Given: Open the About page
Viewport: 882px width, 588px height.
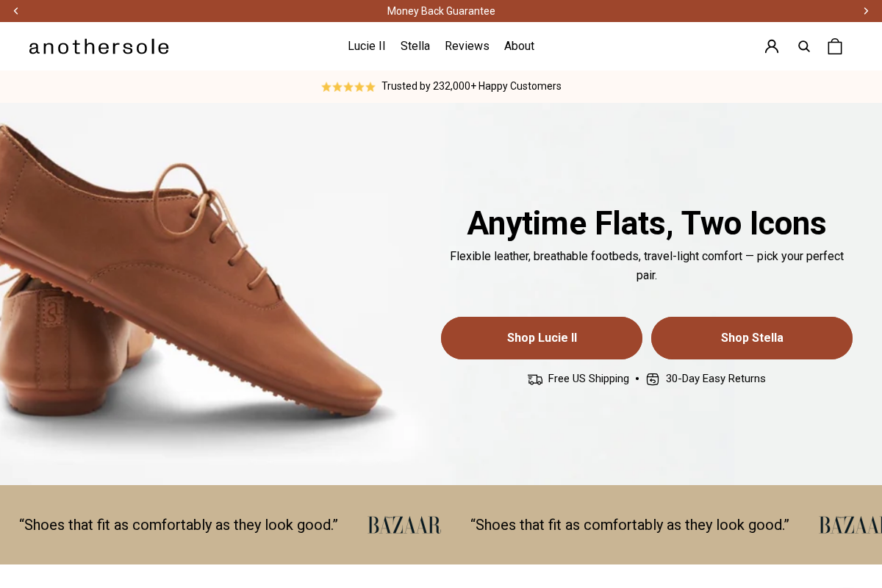Looking at the screenshot, I should coord(519,46).
